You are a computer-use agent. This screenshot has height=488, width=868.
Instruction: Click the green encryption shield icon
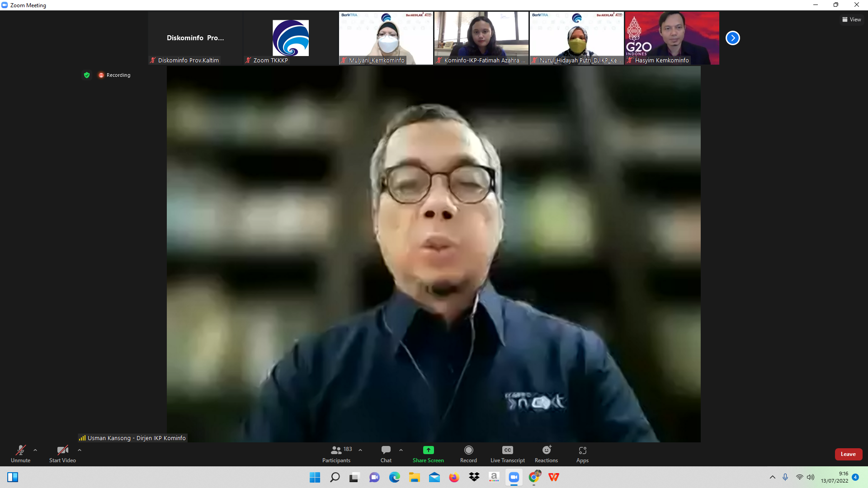point(87,75)
